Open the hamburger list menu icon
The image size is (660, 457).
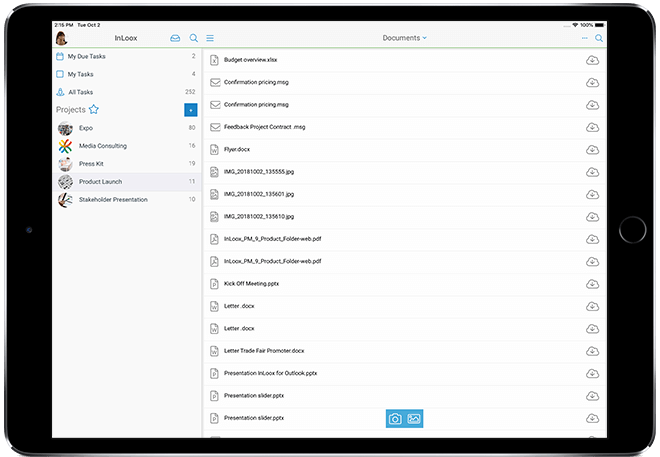210,38
